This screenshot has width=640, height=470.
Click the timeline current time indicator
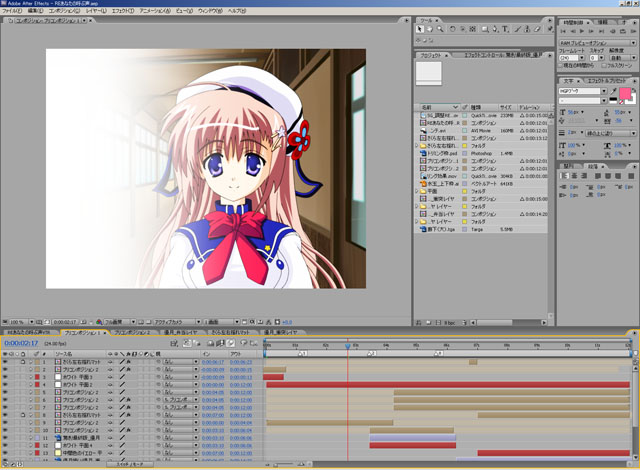pos(348,346)
